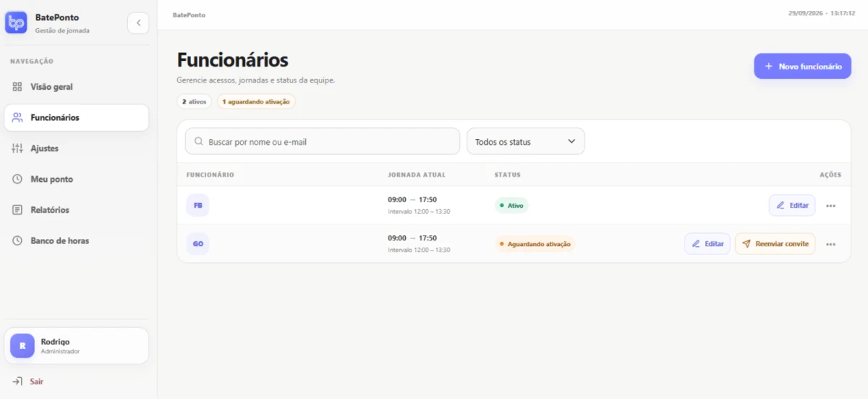Click the BatePonto breadcrumb in the top bar
Viewport: 868px width, 399px height.
point(189,14)
